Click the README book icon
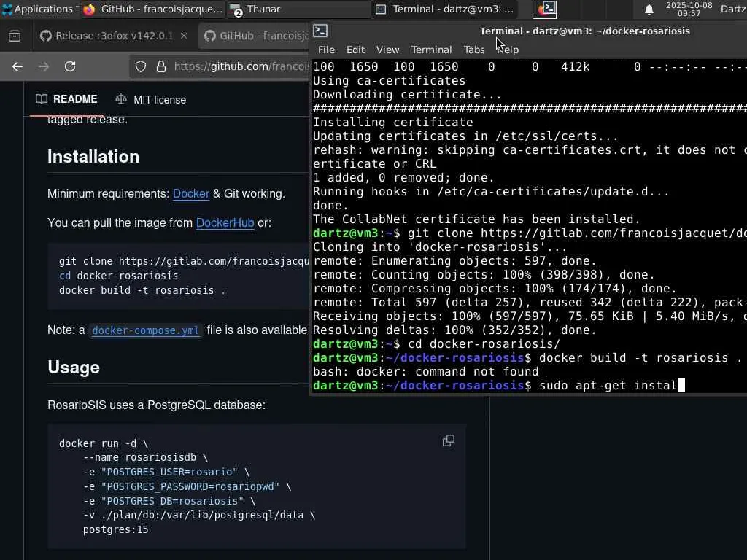 42,98
